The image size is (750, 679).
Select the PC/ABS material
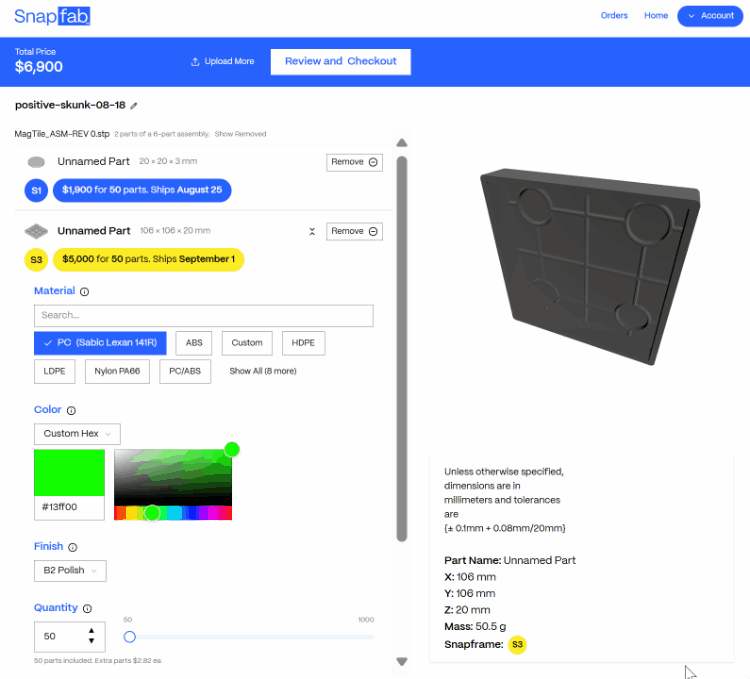coord(185,372)
